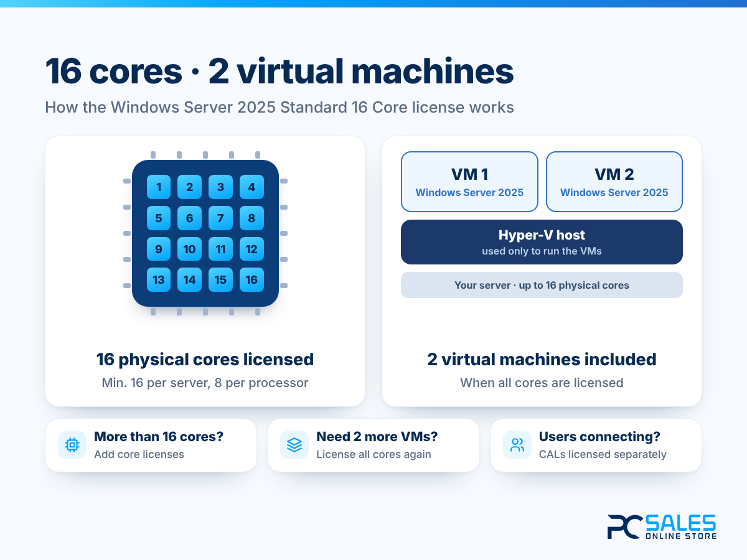The image size is (747, 560).
Task: Select core tile number 11
Action: pyautogui.click(x=220, y=249)
